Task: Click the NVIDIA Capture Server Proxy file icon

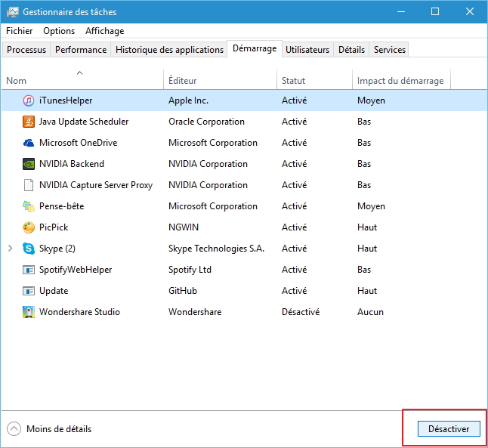Action: click(x=28, y=185)
